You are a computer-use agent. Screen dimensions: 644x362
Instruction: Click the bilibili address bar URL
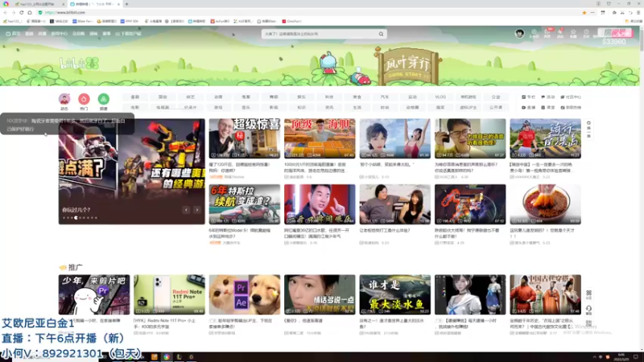click(x=65, y=13)
